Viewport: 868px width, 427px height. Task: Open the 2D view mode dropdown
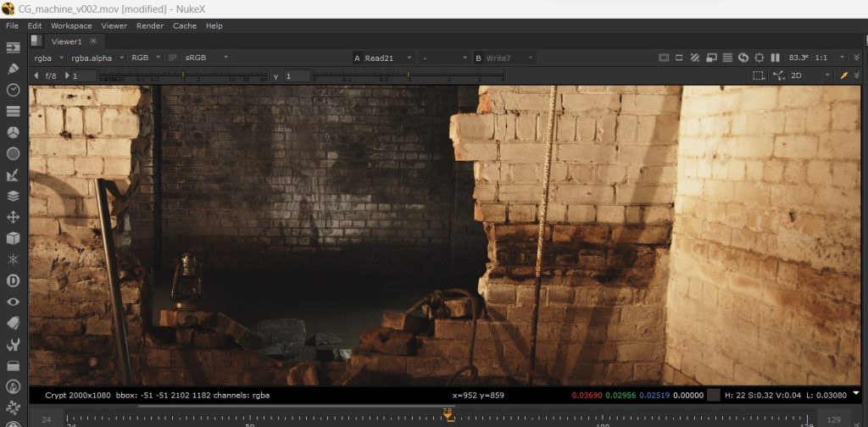[810, 75]
